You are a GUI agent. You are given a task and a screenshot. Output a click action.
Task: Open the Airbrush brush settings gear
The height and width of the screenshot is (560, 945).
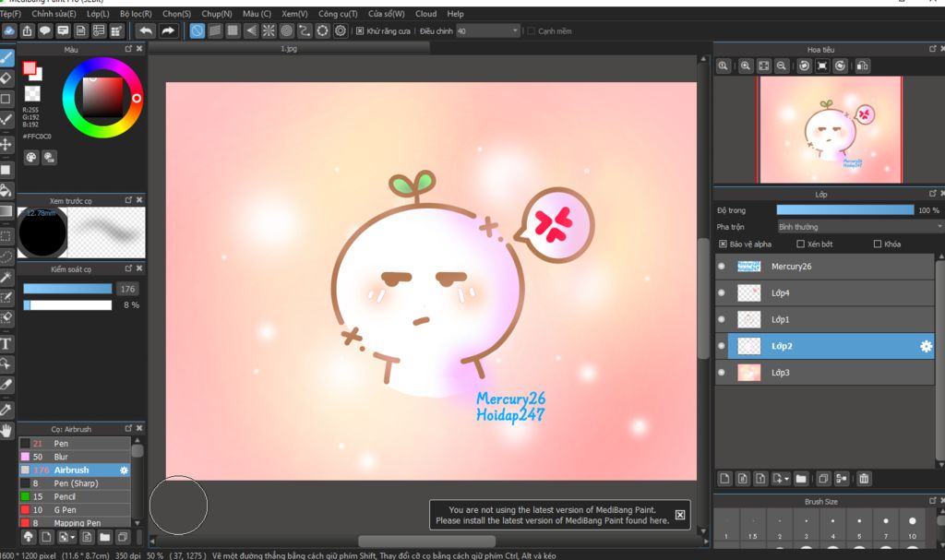[x=125, y=471]
